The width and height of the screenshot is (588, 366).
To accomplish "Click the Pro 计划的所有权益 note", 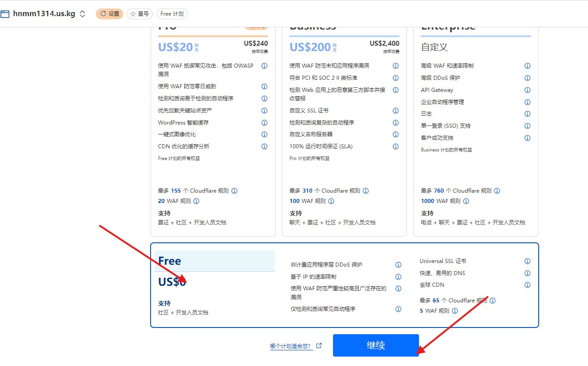I will (310, 159).
